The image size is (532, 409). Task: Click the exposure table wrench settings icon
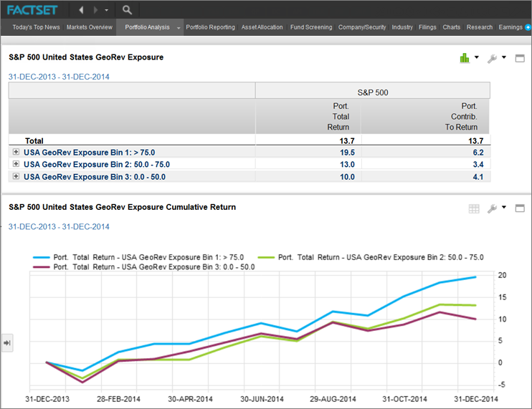tap(492, 58)
